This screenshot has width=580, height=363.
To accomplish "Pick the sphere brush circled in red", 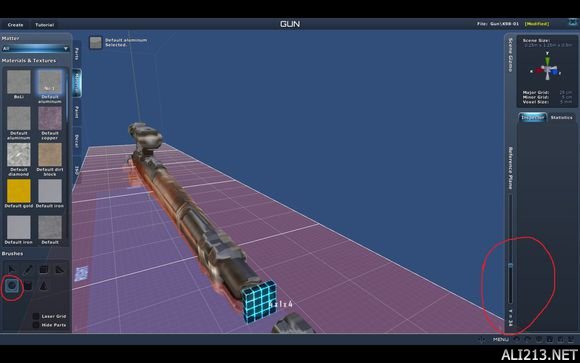I will [12, 285].
